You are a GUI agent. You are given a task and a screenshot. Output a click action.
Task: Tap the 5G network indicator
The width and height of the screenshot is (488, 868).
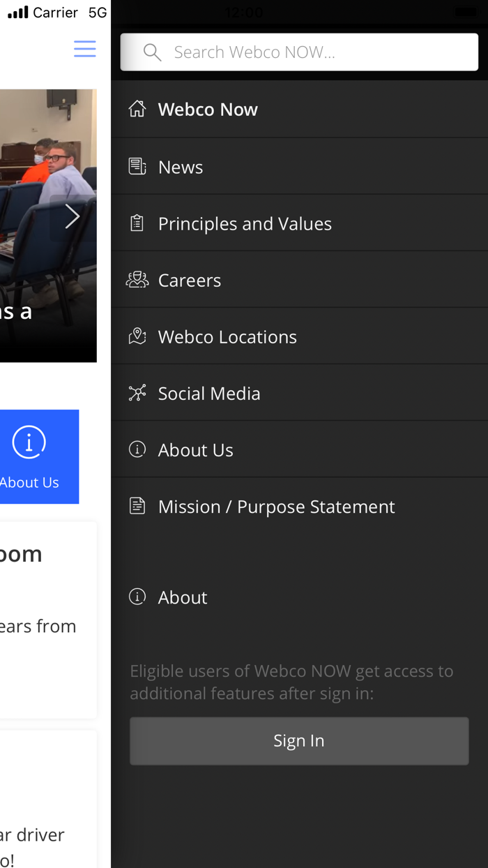tap(98, 13)
